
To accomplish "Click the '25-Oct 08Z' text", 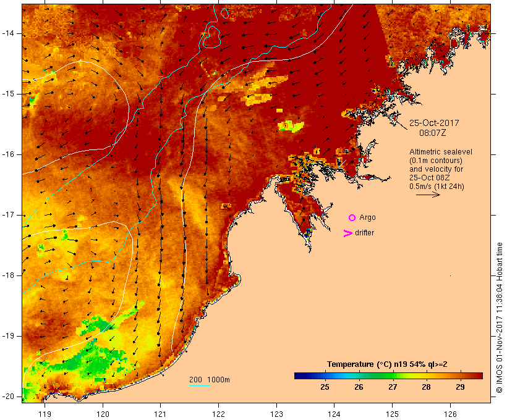I will pos(429,178).
